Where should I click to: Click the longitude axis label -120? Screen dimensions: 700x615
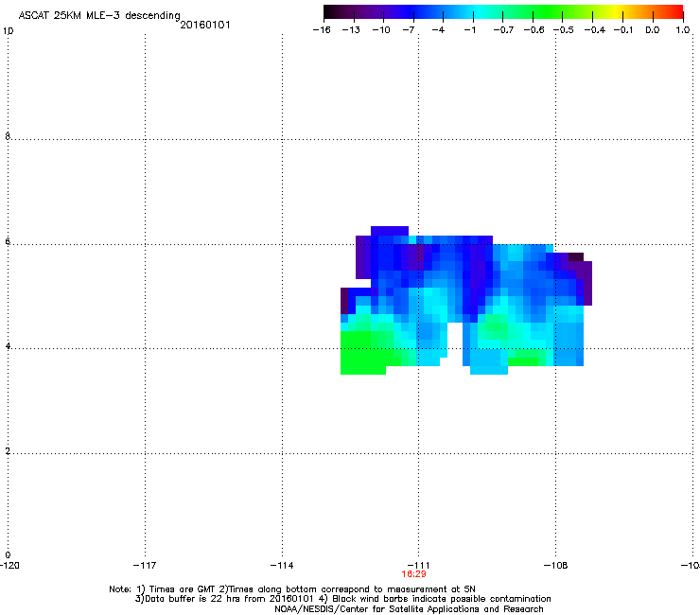click(9, 566)
